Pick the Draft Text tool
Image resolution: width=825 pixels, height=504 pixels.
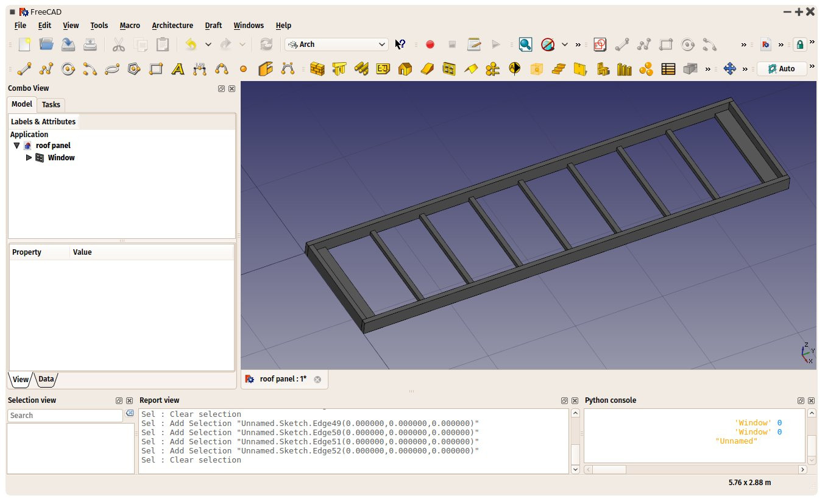click(x=177, y=69)
